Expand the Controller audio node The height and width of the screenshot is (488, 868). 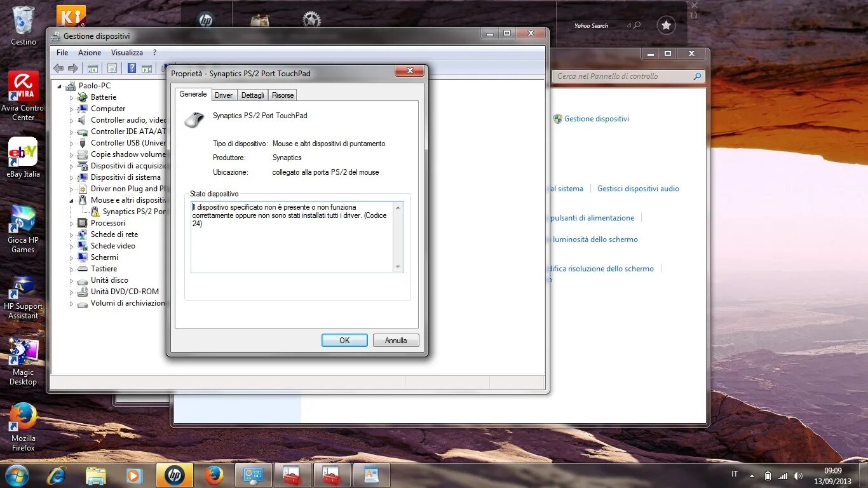(x=72, y=121)
